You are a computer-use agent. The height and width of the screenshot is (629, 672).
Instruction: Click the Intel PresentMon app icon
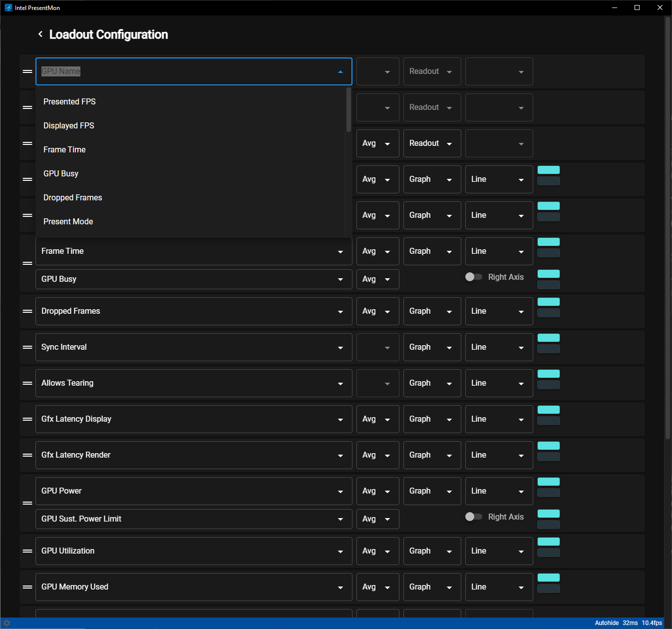pos(8,7)
